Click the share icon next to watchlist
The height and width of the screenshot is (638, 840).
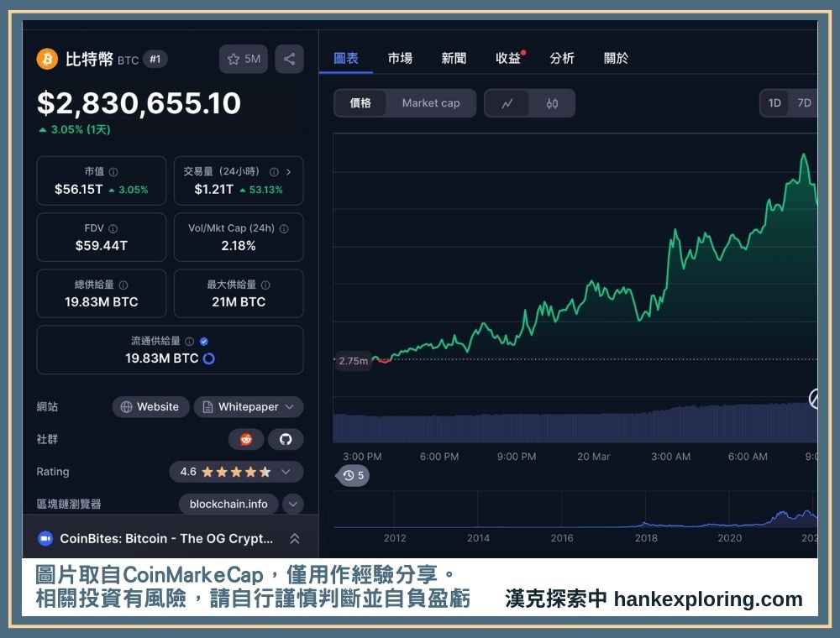(289, 59)
